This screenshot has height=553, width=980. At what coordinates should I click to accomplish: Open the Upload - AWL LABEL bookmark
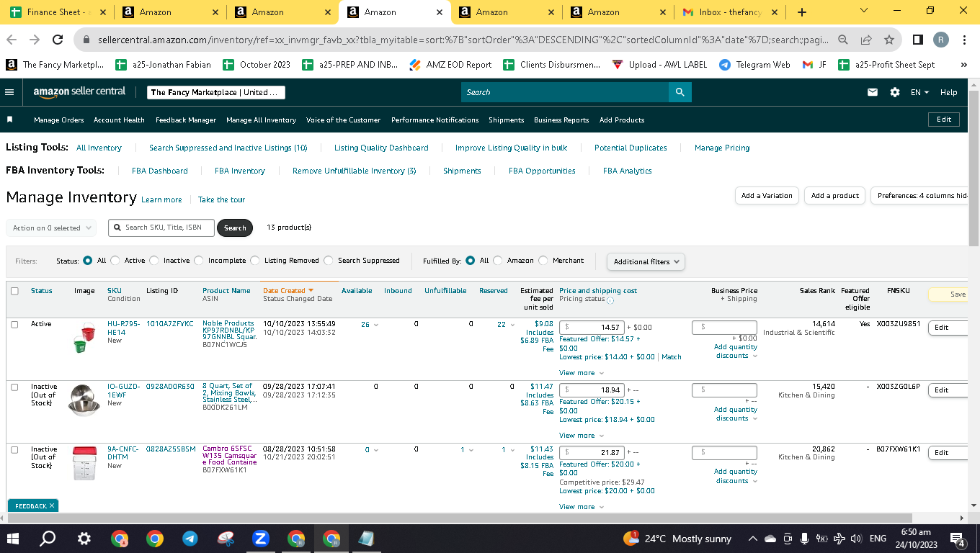(659, 65)
